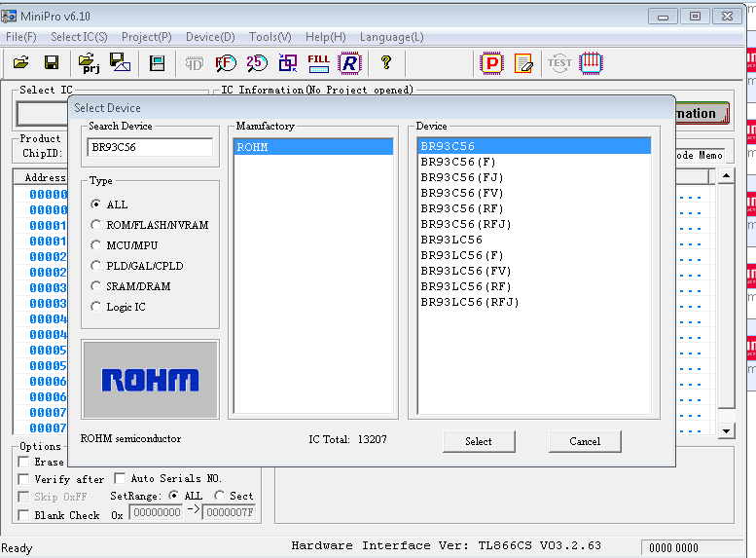The width and height of the screenshot is (756, 558).
Task: Click the ROHM logo image
Action: click(150, 380)
